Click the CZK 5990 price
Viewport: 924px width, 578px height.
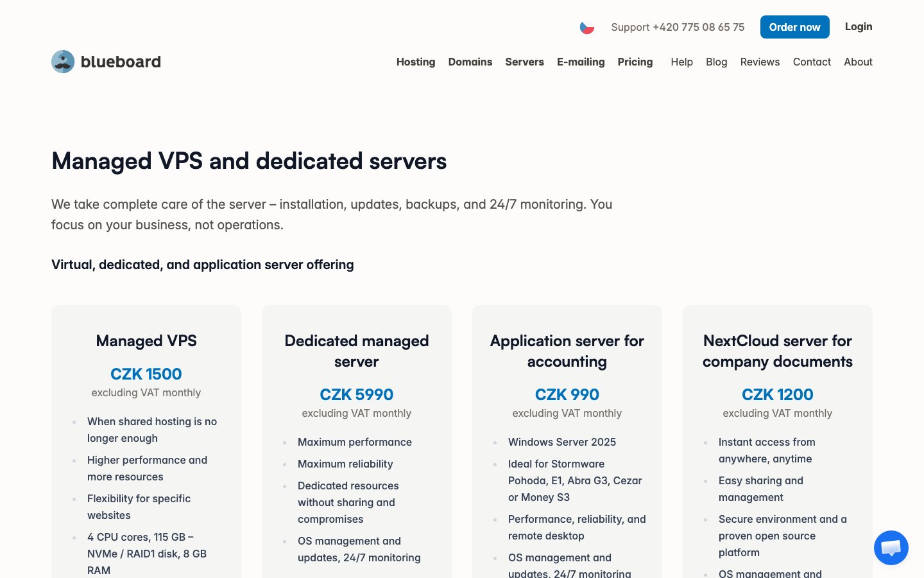(357, 394)
